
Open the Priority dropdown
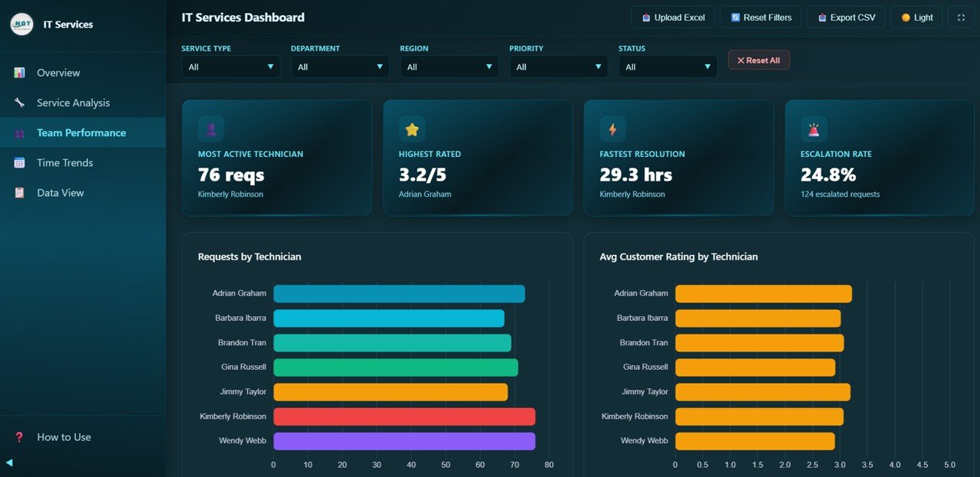558,67
